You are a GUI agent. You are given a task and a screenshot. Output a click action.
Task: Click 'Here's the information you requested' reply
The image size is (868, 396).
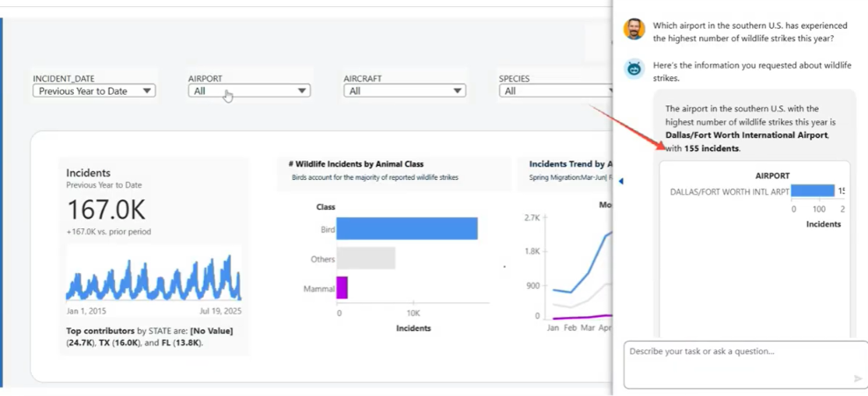(x=752, y=72)
